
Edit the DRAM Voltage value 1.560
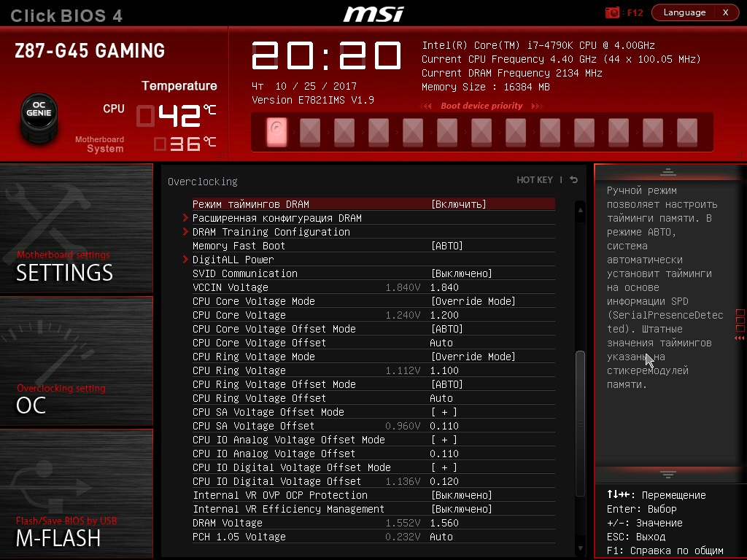(x=444, y=522)
